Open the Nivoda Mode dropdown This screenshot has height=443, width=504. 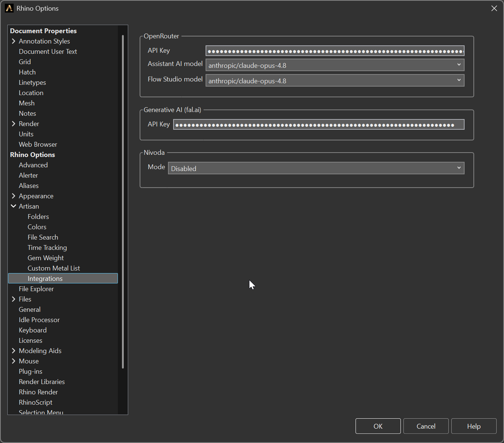316,168
